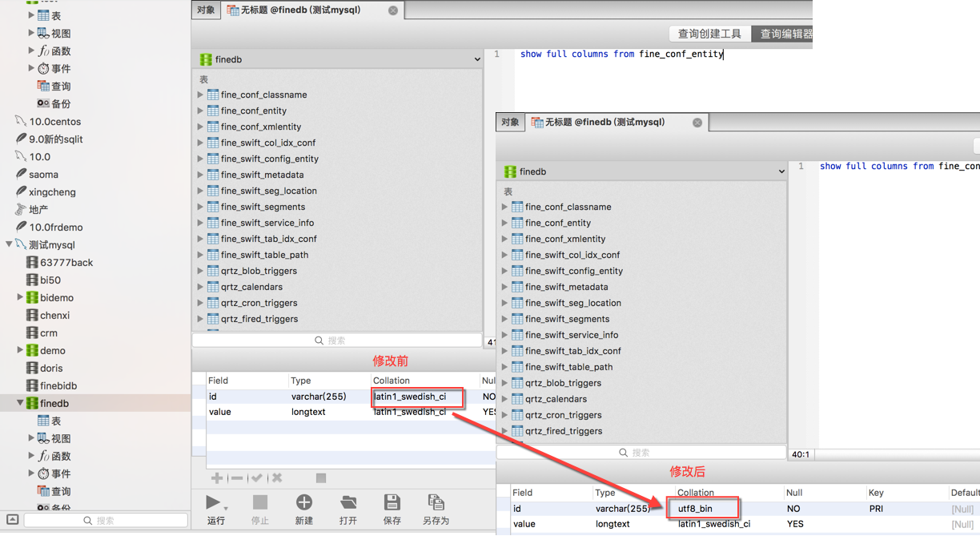Viewport: 980px width, 540px height.
Task: Click the 新建 (New) plus-circle icon
Action: pos(304,502)
